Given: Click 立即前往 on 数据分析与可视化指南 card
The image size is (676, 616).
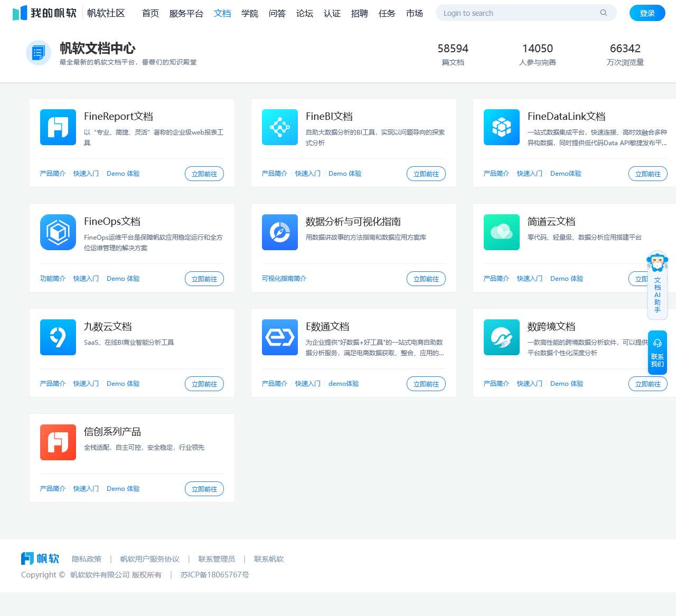Looking at the screenshot, I should pos(426,279).
